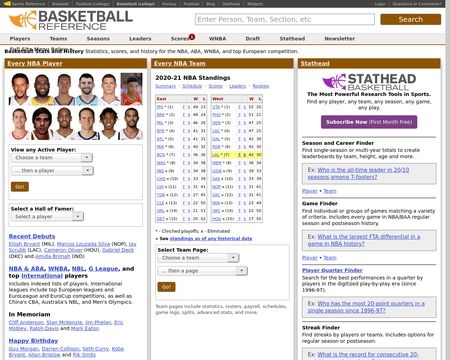The image size is (450, 360).
Task: Click the Sports Reference logo icon in top bar
Action: [x=7, y=4]
